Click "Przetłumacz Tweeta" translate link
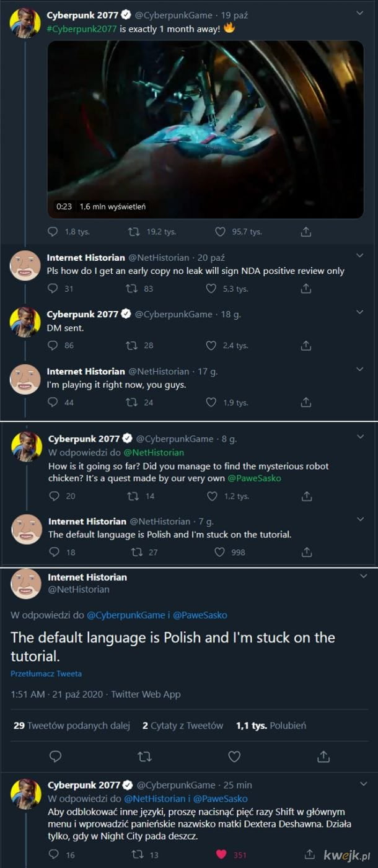378x868 pixels. tap(46, 673)
